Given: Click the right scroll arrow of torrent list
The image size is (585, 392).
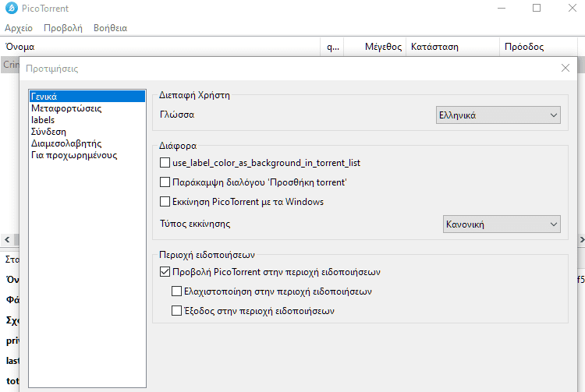Looking at the screenshot, I should tap(581, 239).
